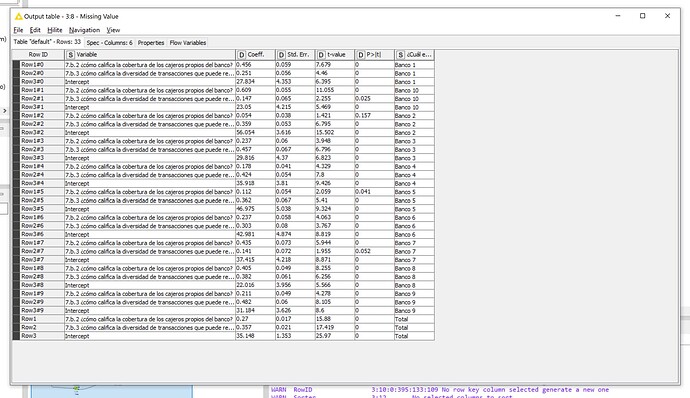
Task: Click P value cell 0.041
Action: (x=374, y=192)
